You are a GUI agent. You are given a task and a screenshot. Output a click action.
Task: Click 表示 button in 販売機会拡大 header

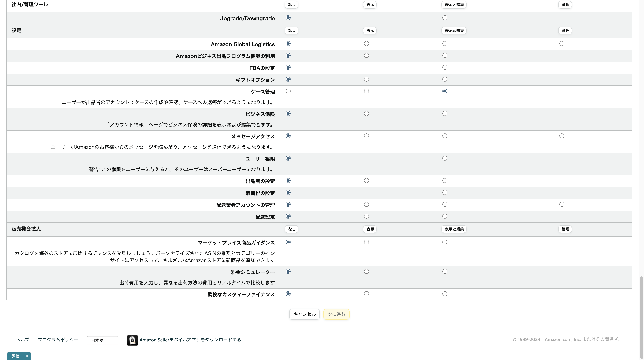(x=370, y=229)
